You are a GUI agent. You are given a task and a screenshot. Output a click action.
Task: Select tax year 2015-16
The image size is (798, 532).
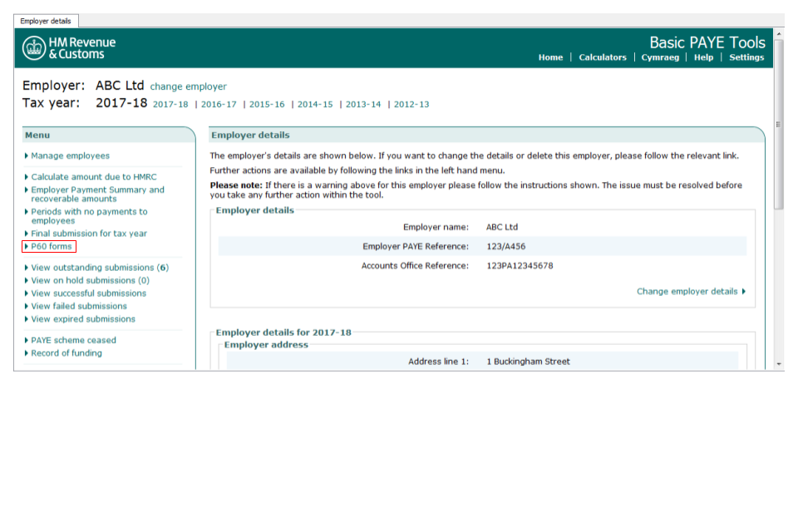coord(267,104)
